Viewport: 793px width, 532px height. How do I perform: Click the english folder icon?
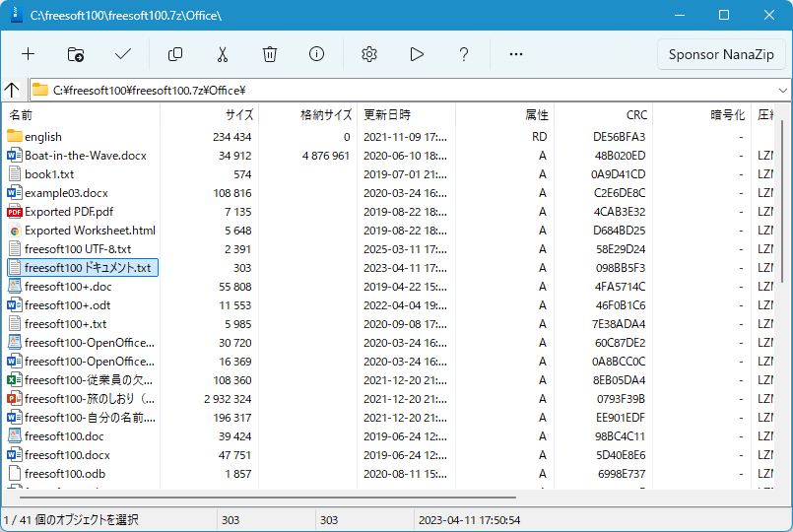pyautogui.click(x=15, y=136)
